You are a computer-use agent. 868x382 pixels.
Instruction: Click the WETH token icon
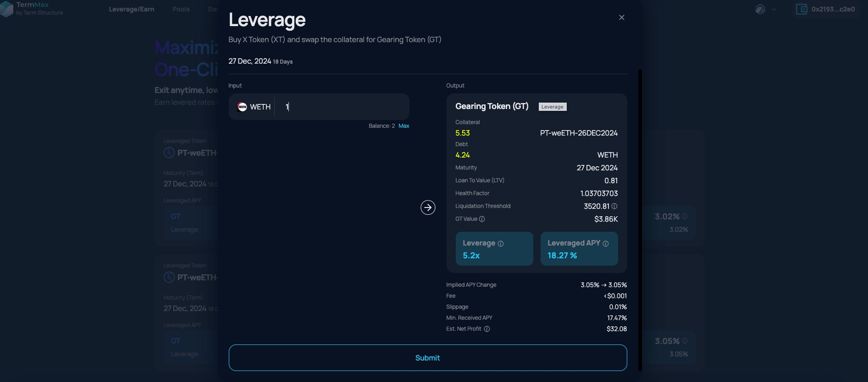coord(242,107)
